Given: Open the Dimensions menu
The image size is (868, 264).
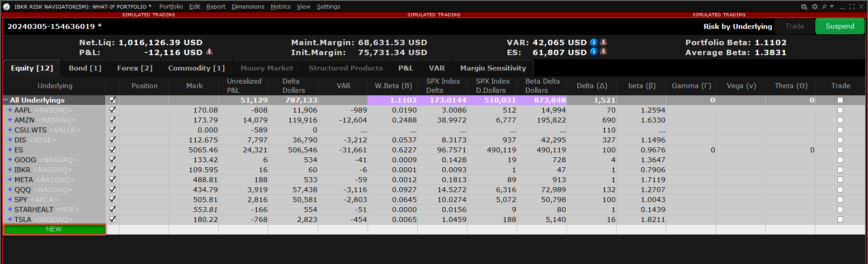Looking at the screenshot, I should click(248, 7).
